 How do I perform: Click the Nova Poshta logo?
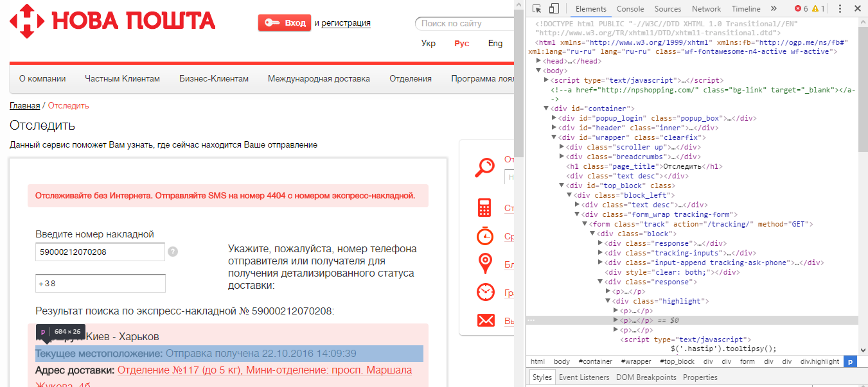coord(112,22)
